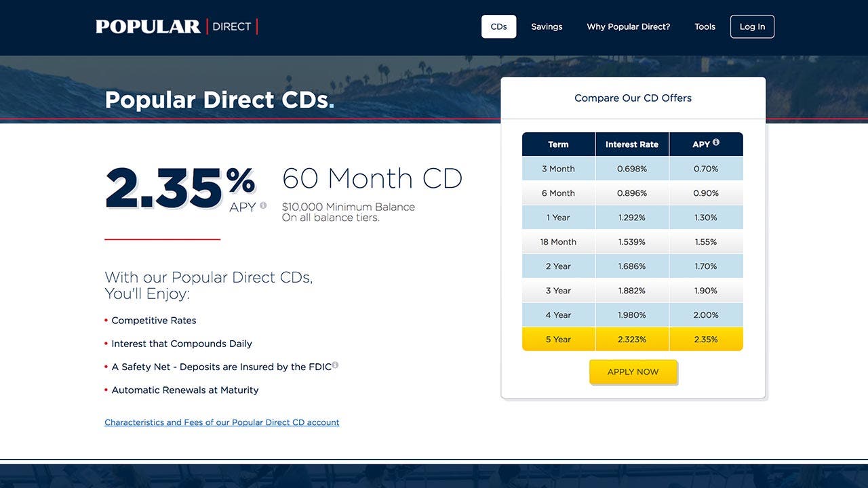Click the 2.35% APY table cell
The image size is (868, 488).
706,340
